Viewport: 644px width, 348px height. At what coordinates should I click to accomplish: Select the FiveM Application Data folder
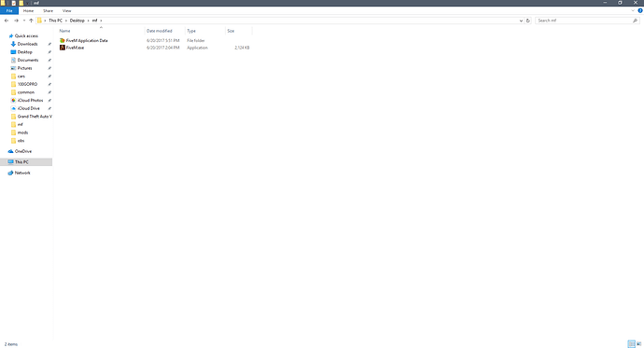click(x=87, y=41)
